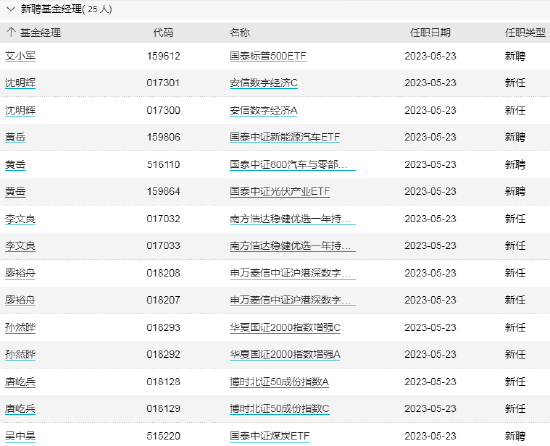Image resolution: width=550 pixels, height=446 pixels.
Task: Open fund 华夏国证2000指数增强C link
Action: [285, 327]
